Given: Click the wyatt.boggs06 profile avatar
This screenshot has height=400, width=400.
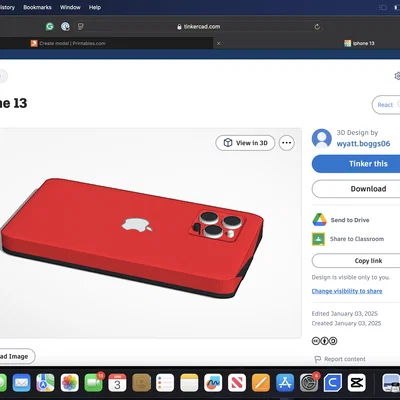Looking at the screenshot, I should (322, 138).
